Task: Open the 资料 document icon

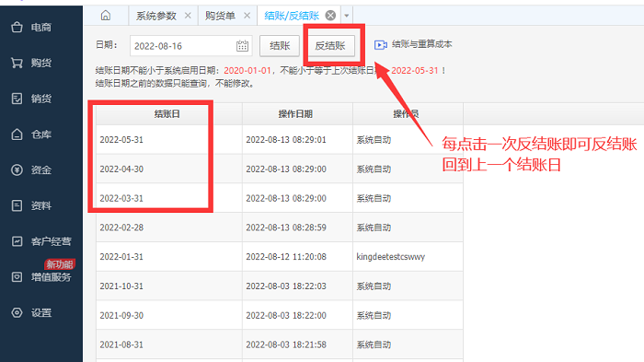Action: (x=17, y=205)
